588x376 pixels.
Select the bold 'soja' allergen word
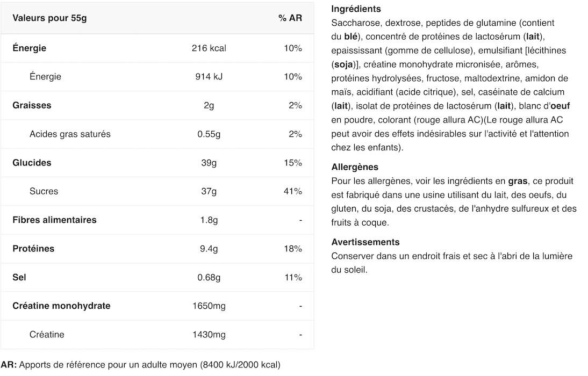coord(343,64)
